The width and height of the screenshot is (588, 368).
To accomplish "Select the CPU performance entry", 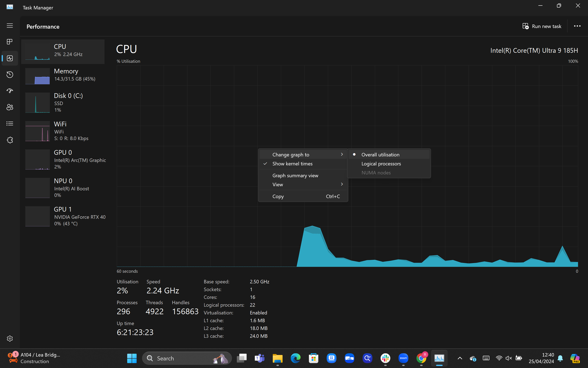I will pyautogui.click(x=63, y=52).
